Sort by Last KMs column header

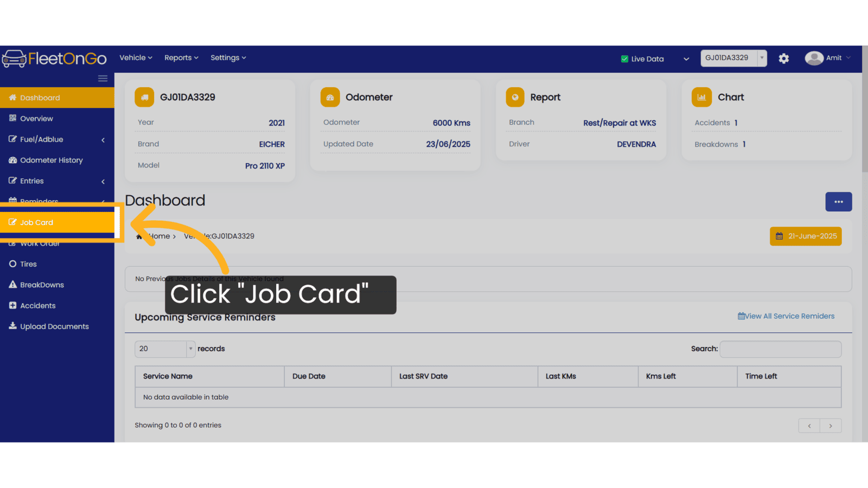tap(588, 376)
